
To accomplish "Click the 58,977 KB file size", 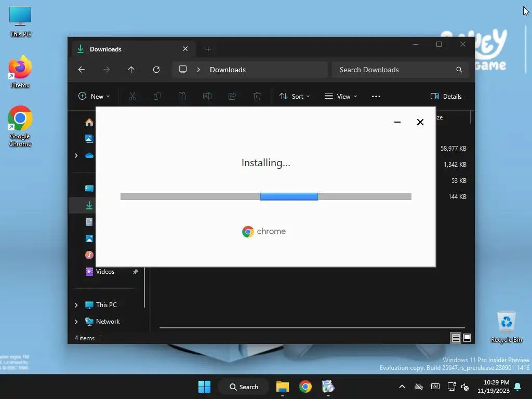I will (453, 148).
